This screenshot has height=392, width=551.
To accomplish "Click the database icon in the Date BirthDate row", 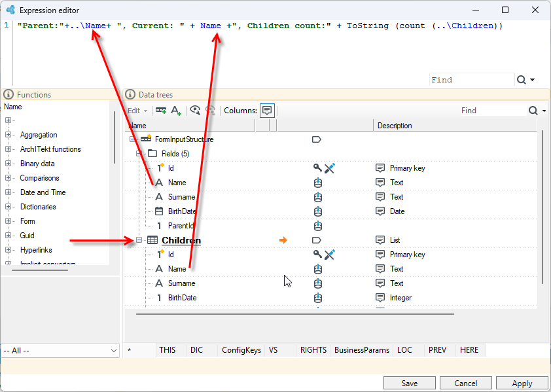I will click(318, 211).
